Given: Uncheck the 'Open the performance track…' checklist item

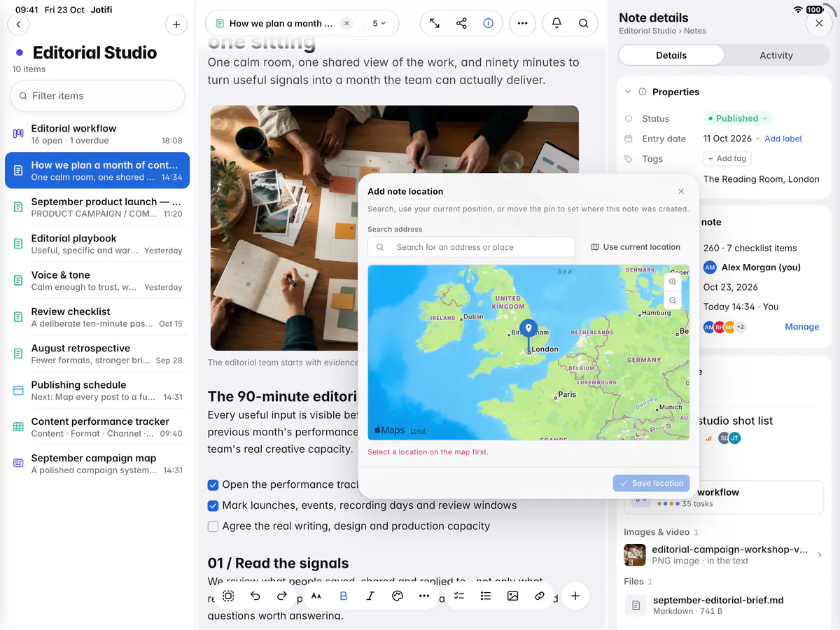Looking at the screenshot, I should coord(213,484).
